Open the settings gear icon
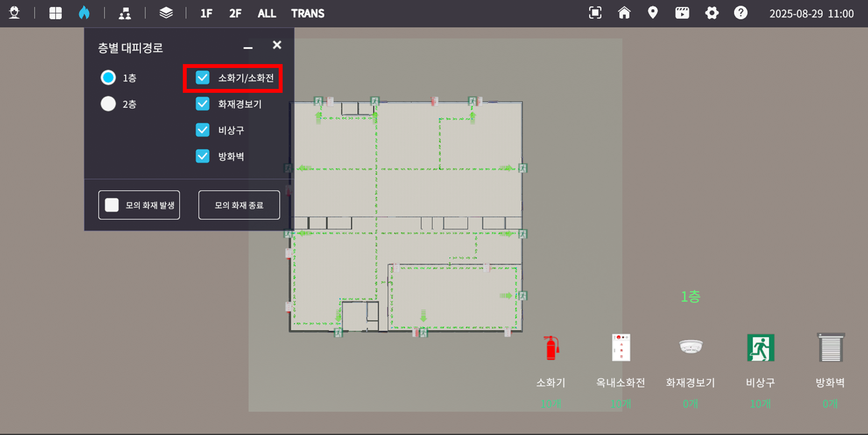The image size is (868, 435). point(712,13)
